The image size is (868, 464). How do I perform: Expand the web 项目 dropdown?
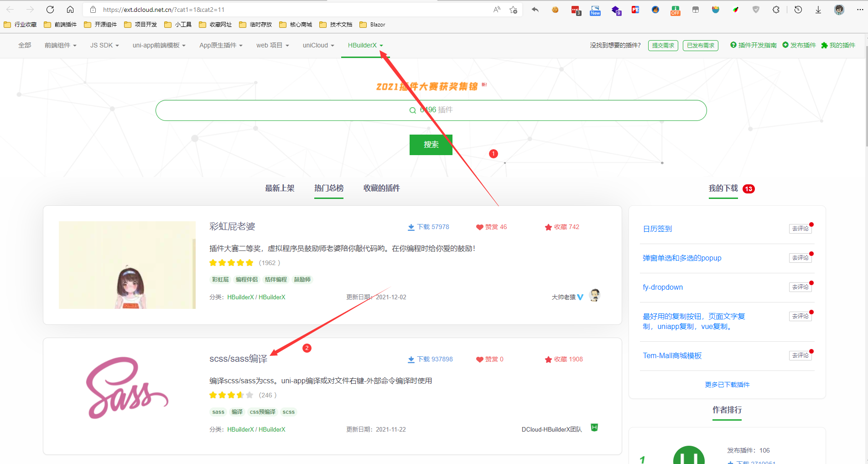273,45
